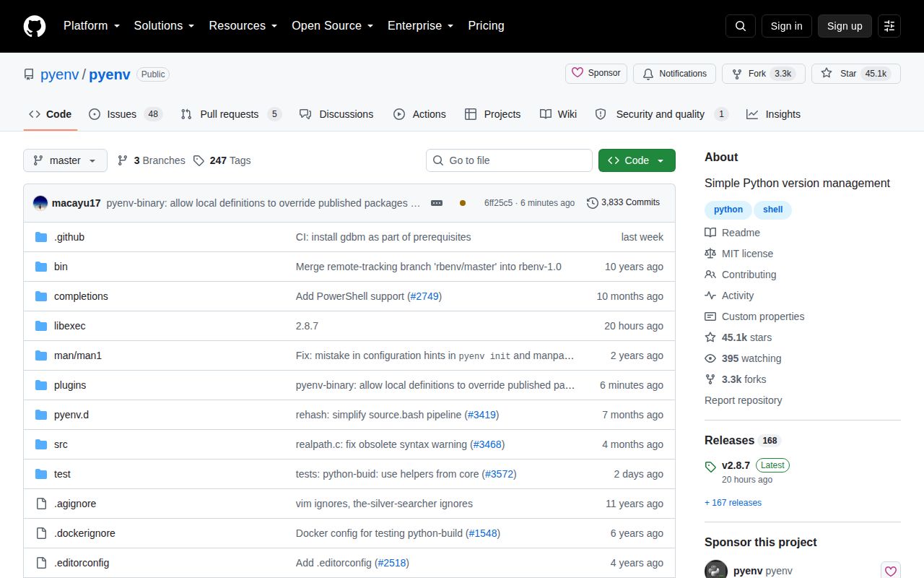Screen dimensions: 924x578
Task: Open the .github folder
Action: (x=69, y=237)
